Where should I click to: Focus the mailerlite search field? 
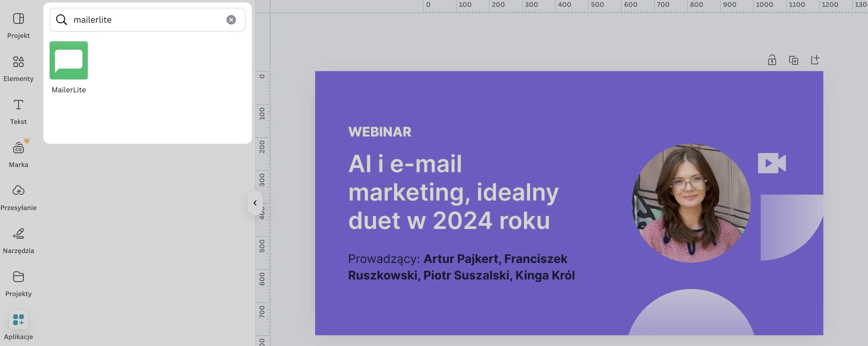(x=145, y=20)
